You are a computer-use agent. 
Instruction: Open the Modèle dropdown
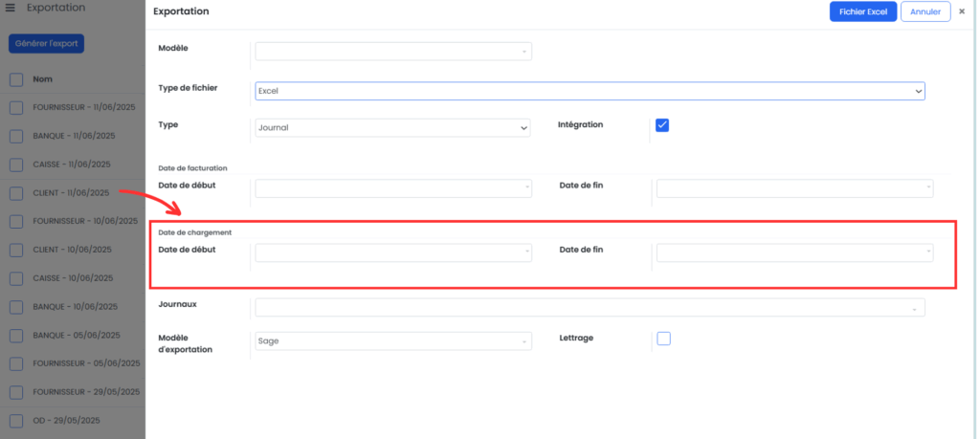click(x=393, y=52)
